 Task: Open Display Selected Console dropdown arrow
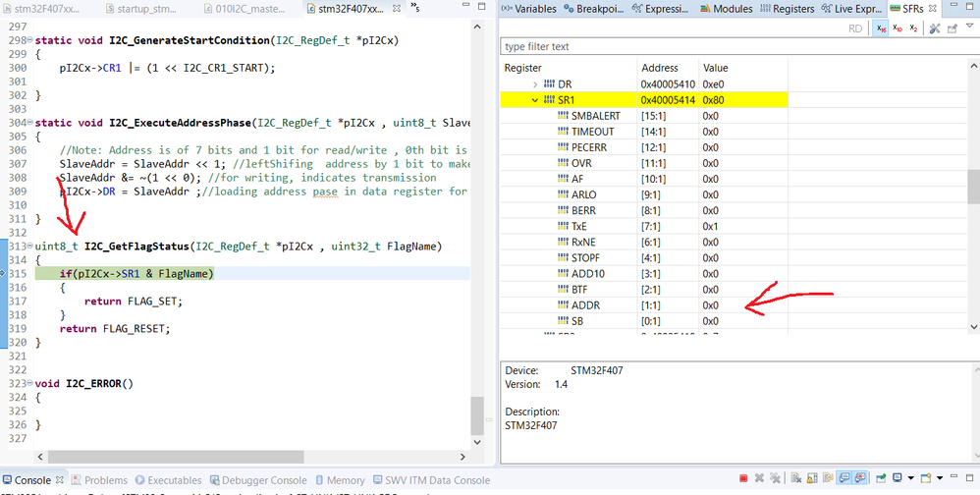tap(910, 478)
